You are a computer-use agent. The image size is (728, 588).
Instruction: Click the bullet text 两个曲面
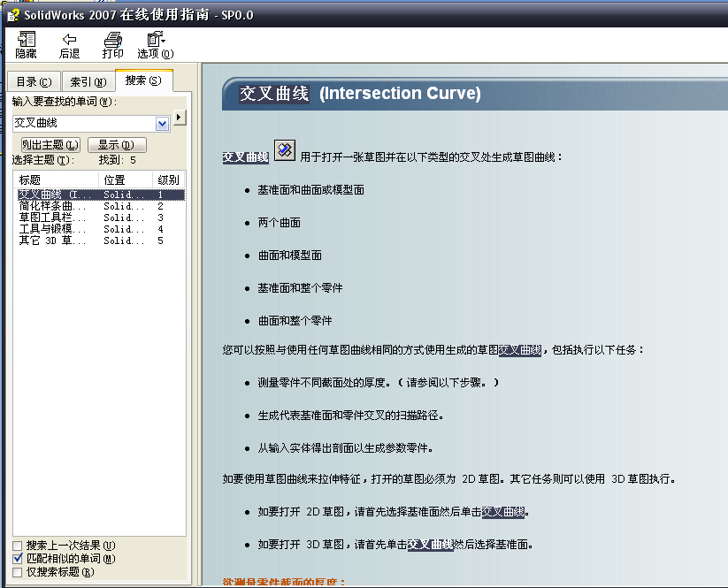(x=279, y=223)
